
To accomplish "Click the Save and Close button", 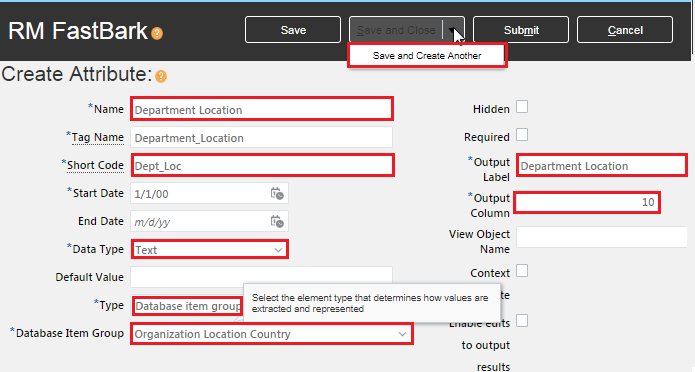I will (x=396, y=30).
